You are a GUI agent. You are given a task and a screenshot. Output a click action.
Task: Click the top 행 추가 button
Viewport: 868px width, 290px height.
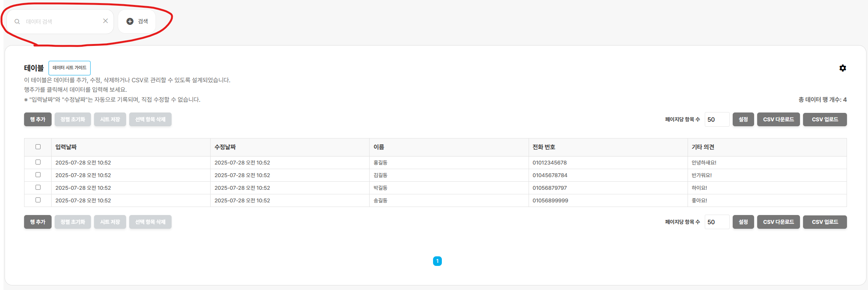click(x=38, y=119)
